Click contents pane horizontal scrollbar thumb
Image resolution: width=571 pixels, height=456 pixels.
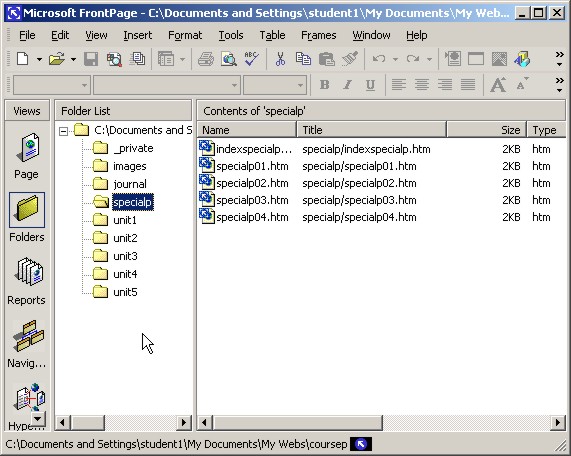pyautogui.click(x=297, y=422)
